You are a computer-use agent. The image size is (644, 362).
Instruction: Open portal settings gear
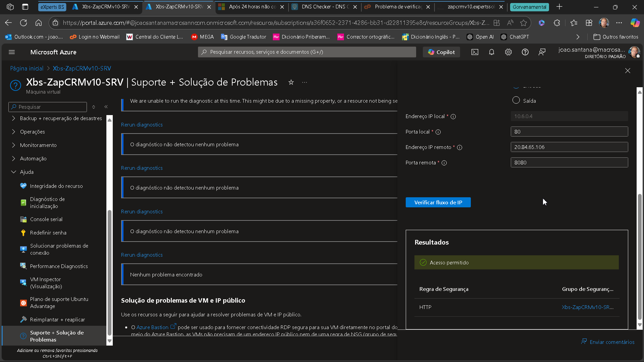tap(508, 52)
